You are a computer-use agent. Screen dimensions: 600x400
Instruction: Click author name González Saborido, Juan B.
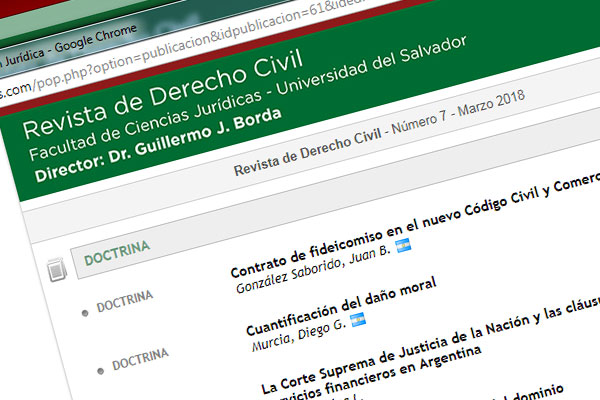click(x=313, y=269)
